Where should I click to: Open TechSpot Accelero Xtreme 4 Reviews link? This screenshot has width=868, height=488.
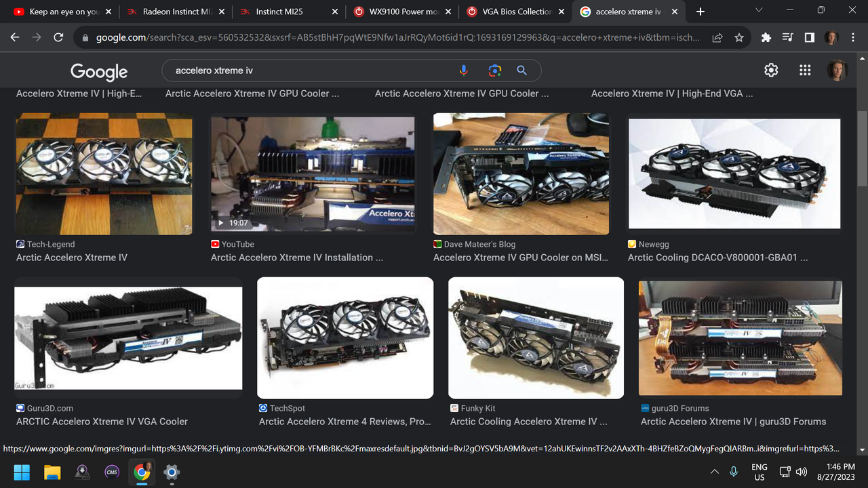point(344,422)
